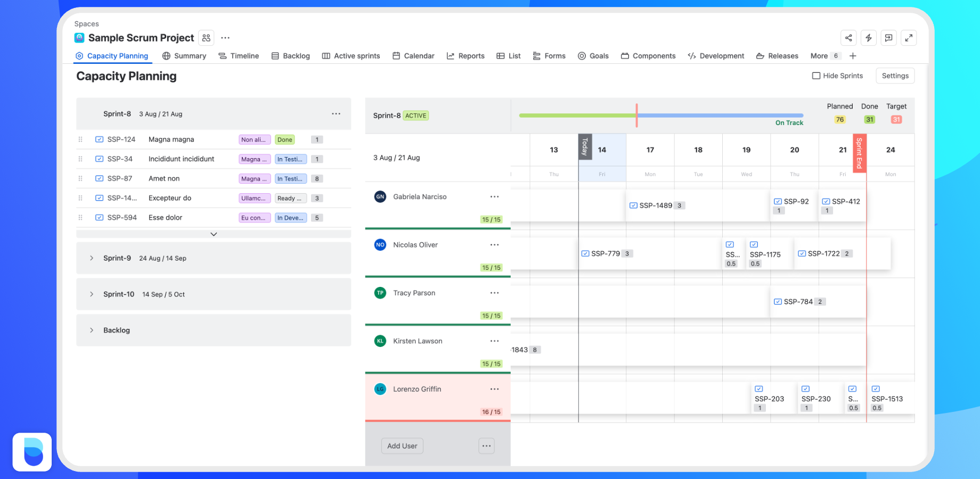Click the ellipsis button beside Add User
Image resolution: width=980 pixels, height=479 pixels.
point(486,446)
